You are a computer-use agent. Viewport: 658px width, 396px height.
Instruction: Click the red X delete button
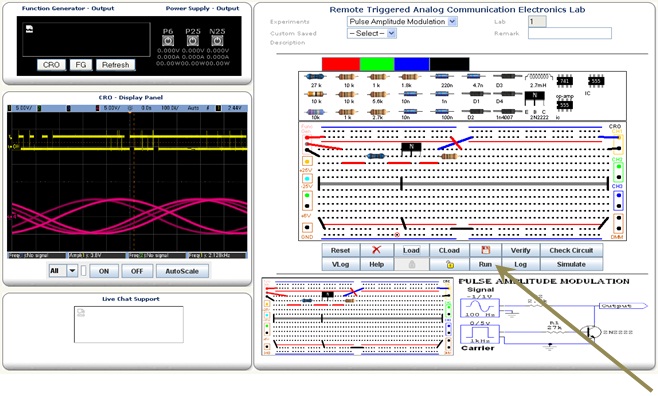[x=376, y=250]
